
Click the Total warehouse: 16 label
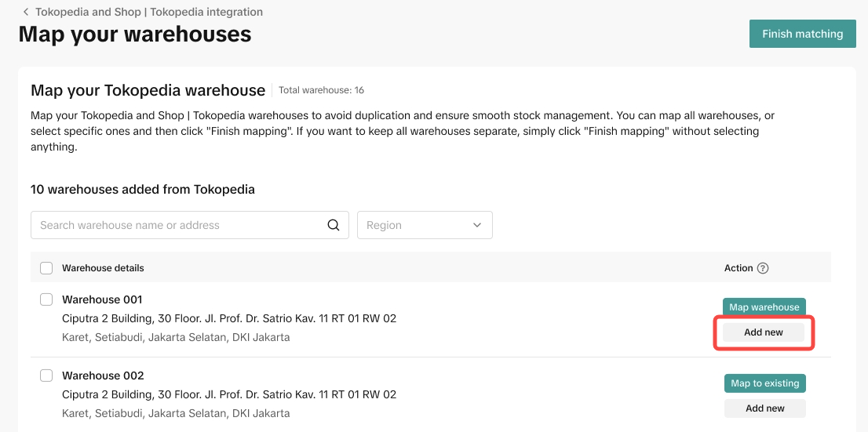(x=321, y=90)
